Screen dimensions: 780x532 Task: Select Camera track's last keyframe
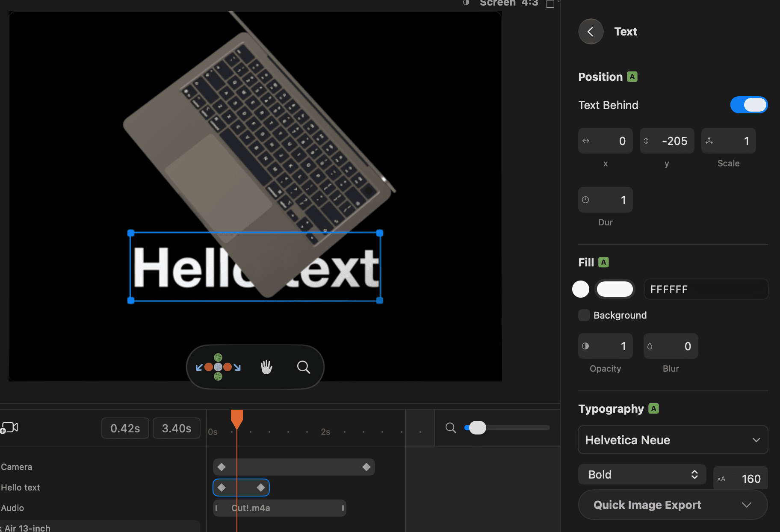[366, 467]
